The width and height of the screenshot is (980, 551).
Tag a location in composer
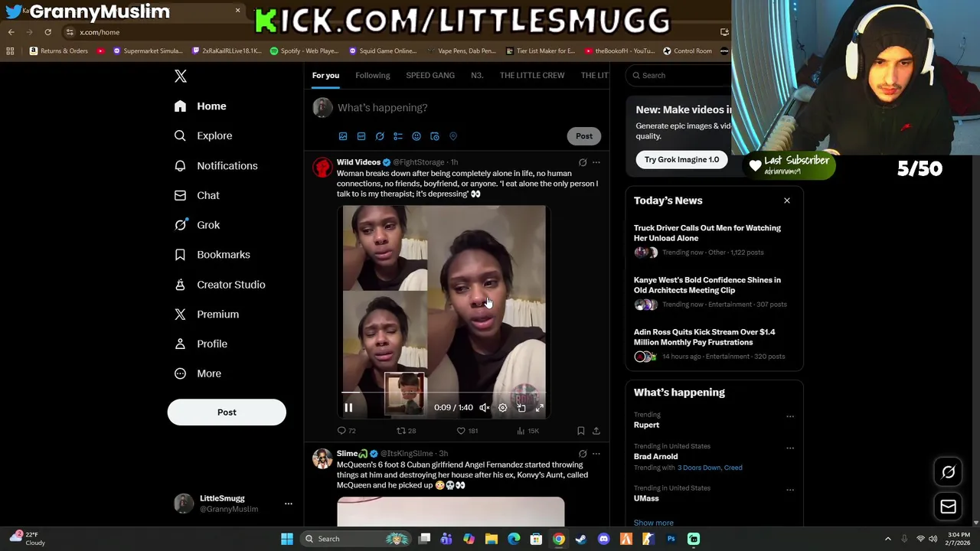pos(453,136)
